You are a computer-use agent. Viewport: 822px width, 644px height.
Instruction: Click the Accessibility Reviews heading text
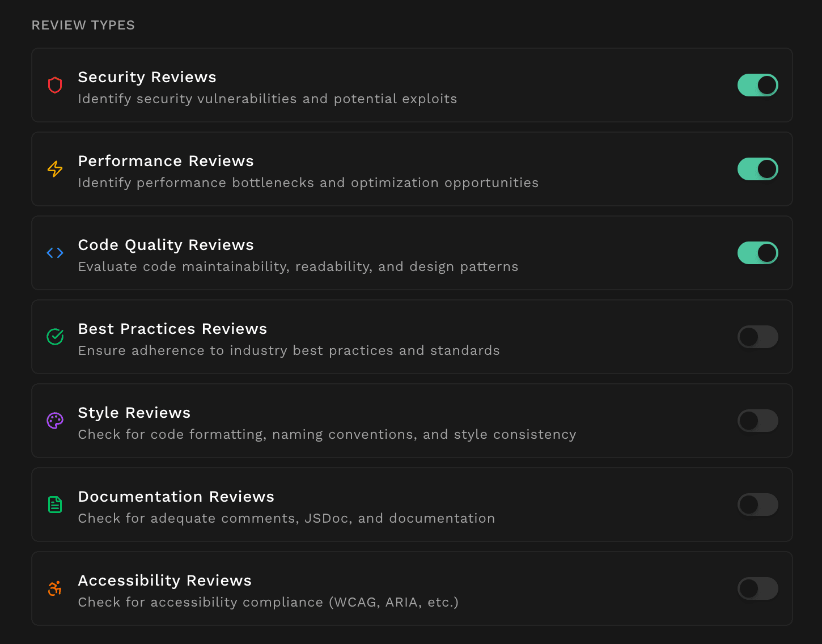[164, 581]
